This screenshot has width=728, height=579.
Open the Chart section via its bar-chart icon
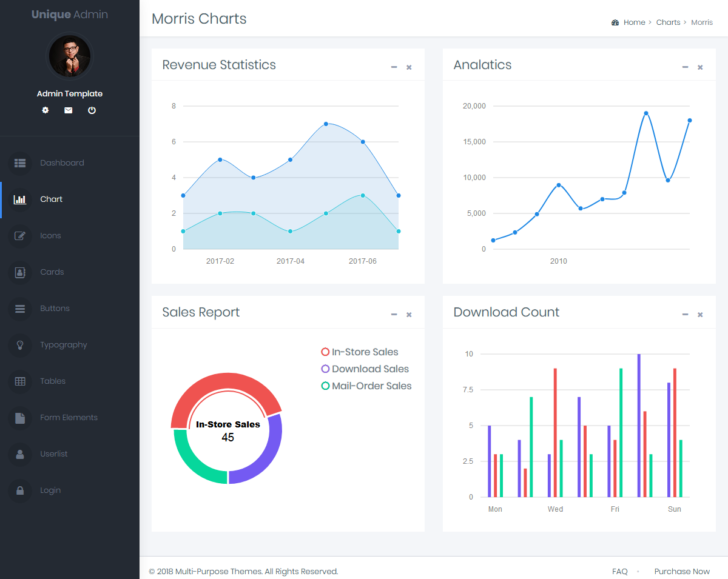20,199
